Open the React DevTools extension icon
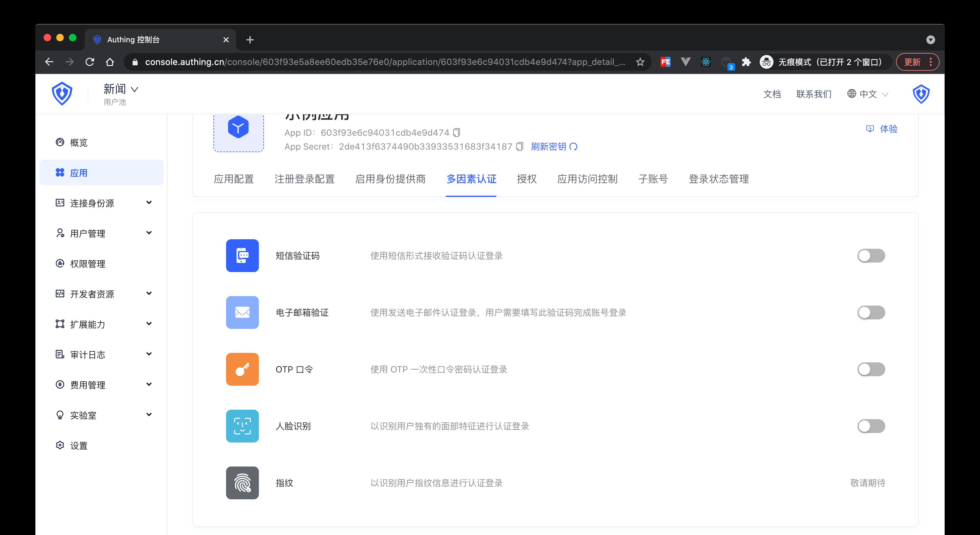 point(706,62)
